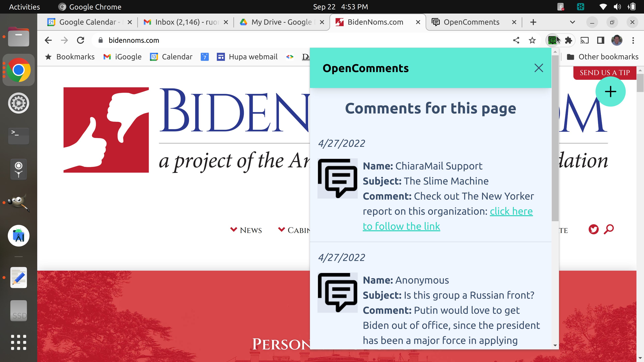
Task: Open the Bookmarks bookmark
Action: point(70,57)
